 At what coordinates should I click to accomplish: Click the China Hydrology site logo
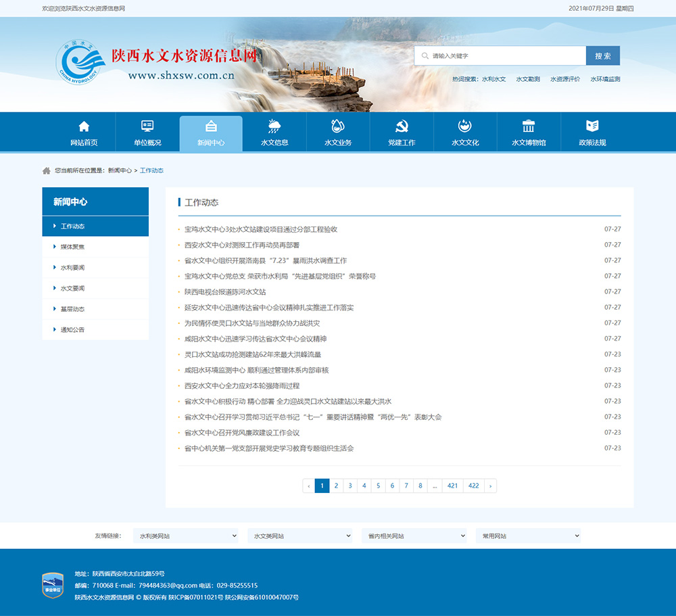pos(80,62)
